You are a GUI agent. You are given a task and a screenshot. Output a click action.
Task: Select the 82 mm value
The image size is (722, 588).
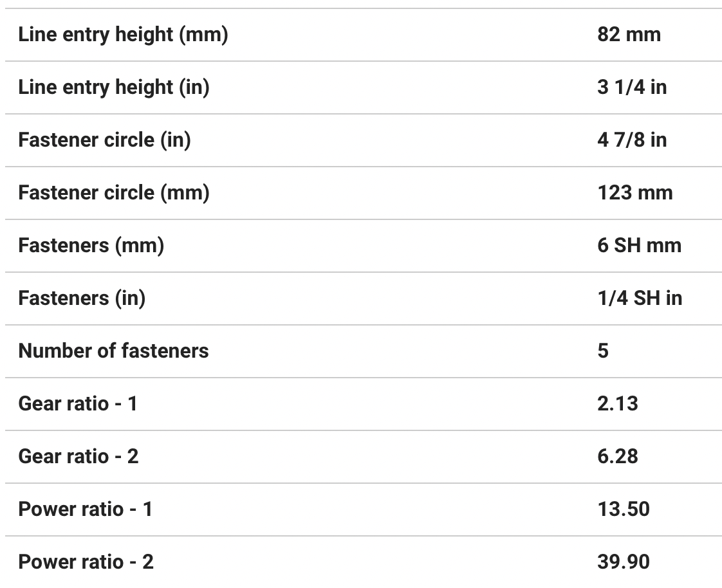pos(629,35)
